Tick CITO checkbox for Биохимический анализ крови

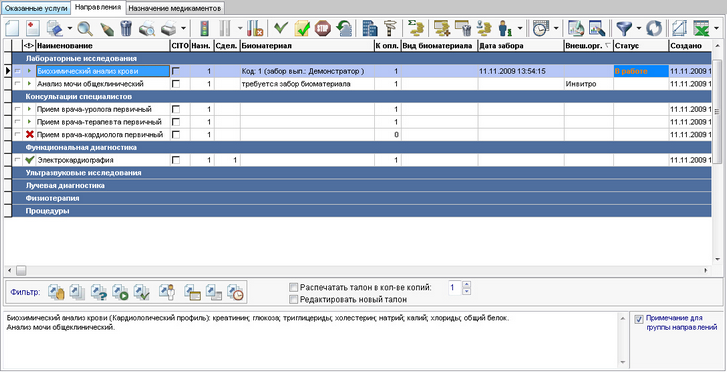[x=175, y=71]
